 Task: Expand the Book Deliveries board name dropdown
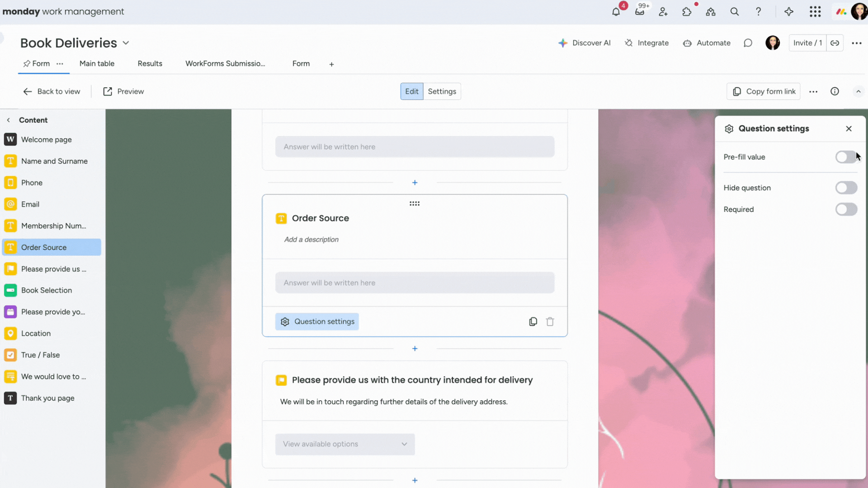tap(126, 43)
